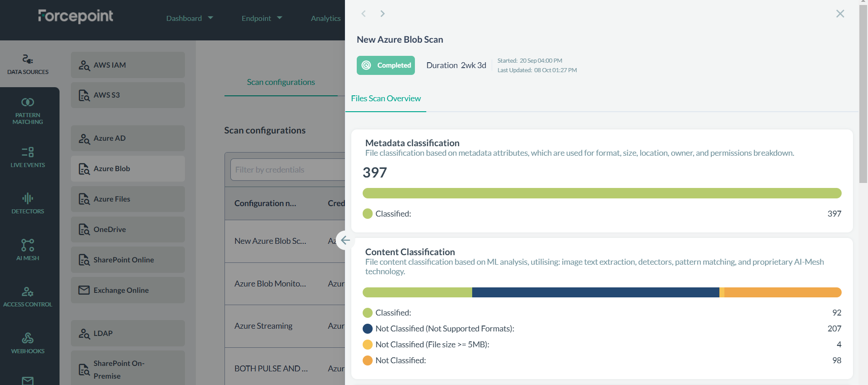
Task: Go to Live Events in sidebar
Action: pos(28,157)
